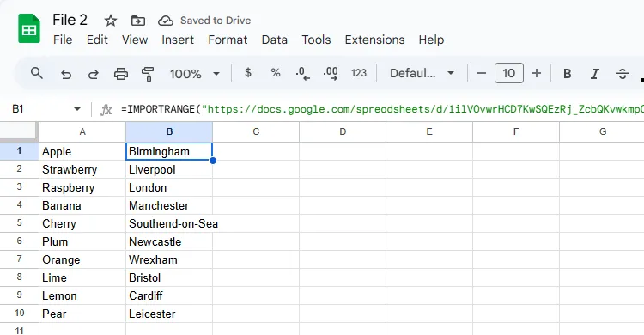Click cell containing Pear

[82, 314]
